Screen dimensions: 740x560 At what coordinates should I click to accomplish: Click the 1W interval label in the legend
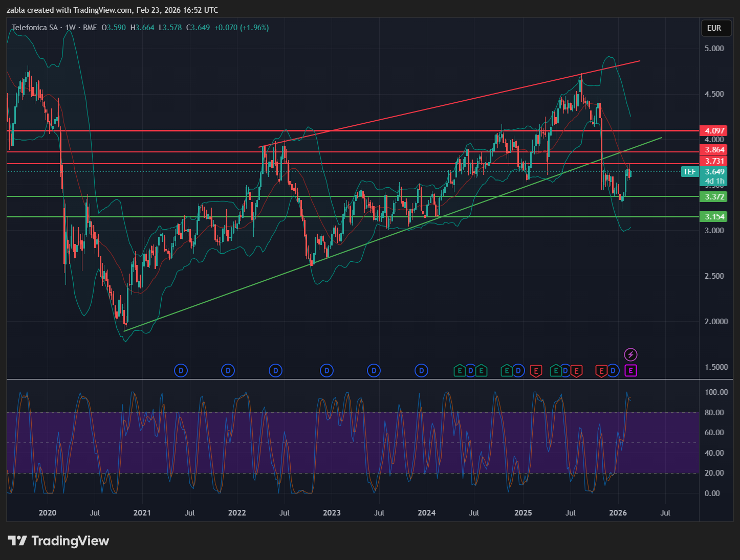point(71,28)
